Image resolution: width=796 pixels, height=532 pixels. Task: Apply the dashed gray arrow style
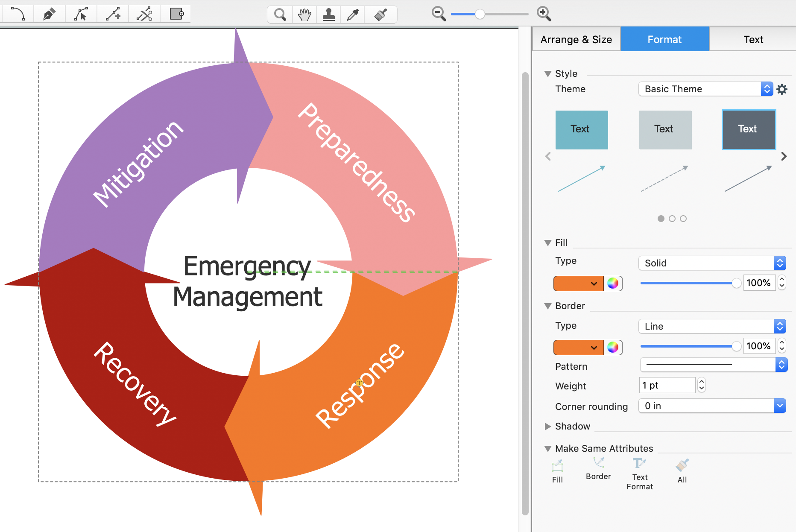(664, 178)
